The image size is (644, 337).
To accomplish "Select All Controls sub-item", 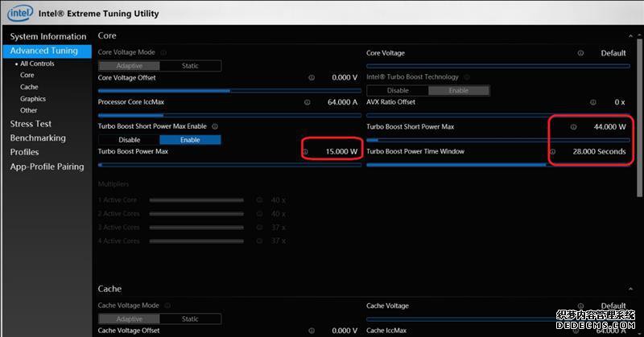I will pyautogui.click(x=37, y=64).
